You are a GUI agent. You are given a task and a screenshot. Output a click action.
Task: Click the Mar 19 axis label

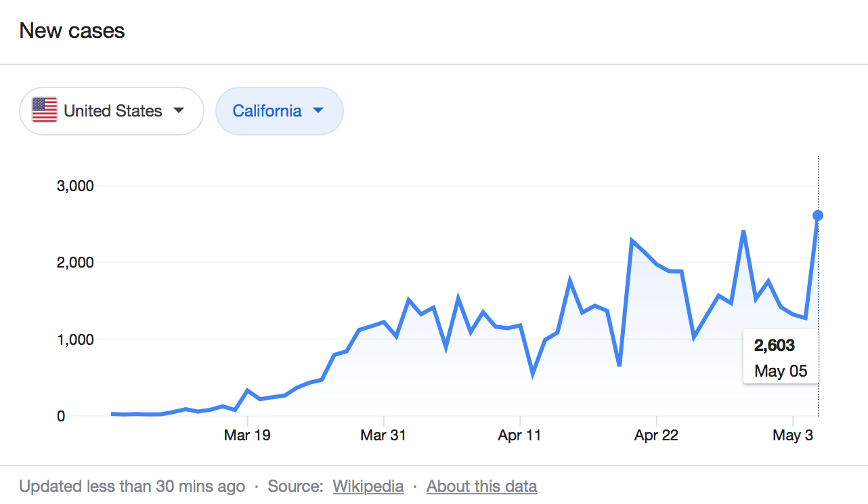(247, 436)
